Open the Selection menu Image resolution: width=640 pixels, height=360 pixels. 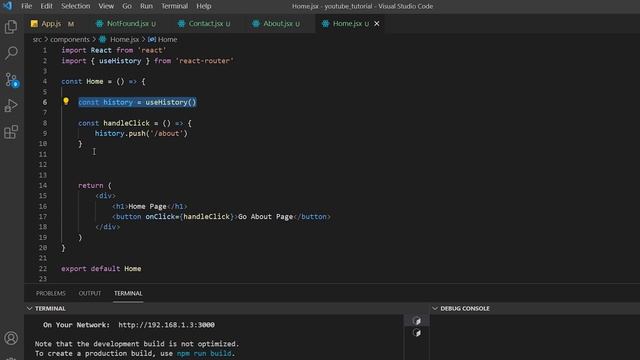(76, 6)
